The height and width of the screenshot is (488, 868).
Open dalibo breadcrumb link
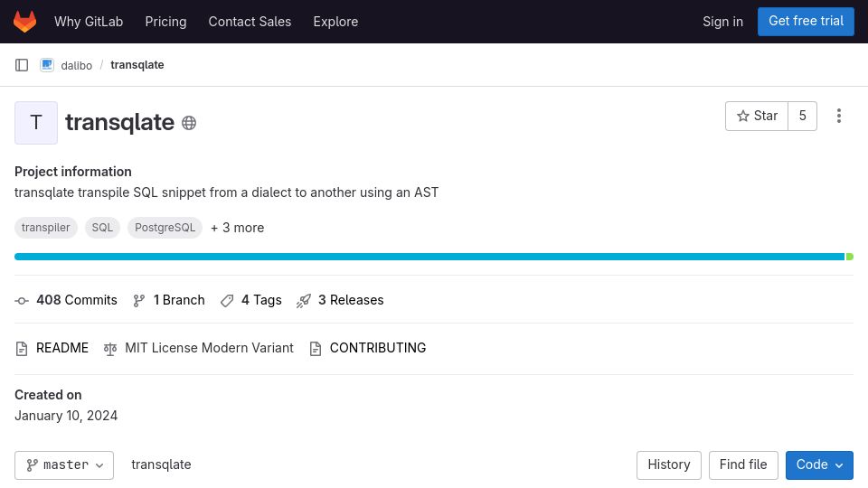point(76,65)
